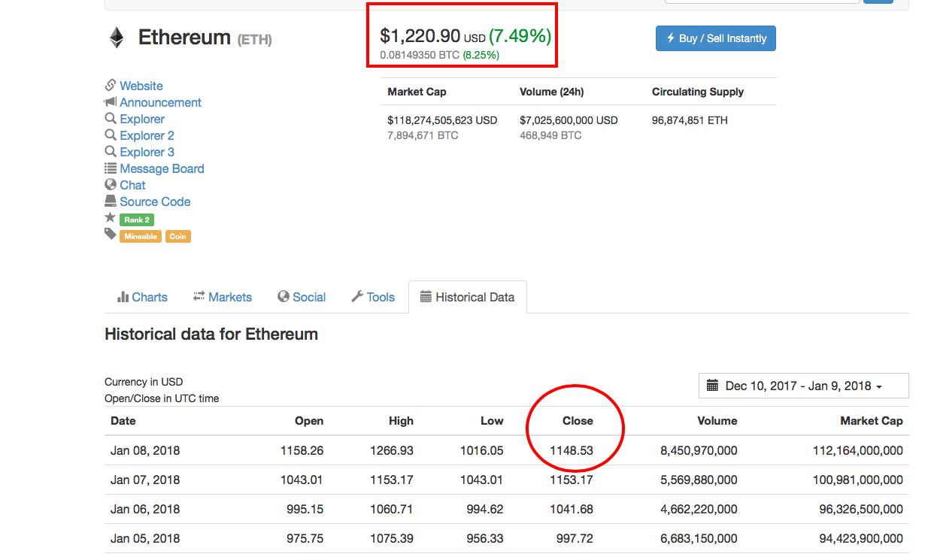Click the orange Mineable tag
The width and height of the screenshot is (928, 560).
[x=141, y=236]
